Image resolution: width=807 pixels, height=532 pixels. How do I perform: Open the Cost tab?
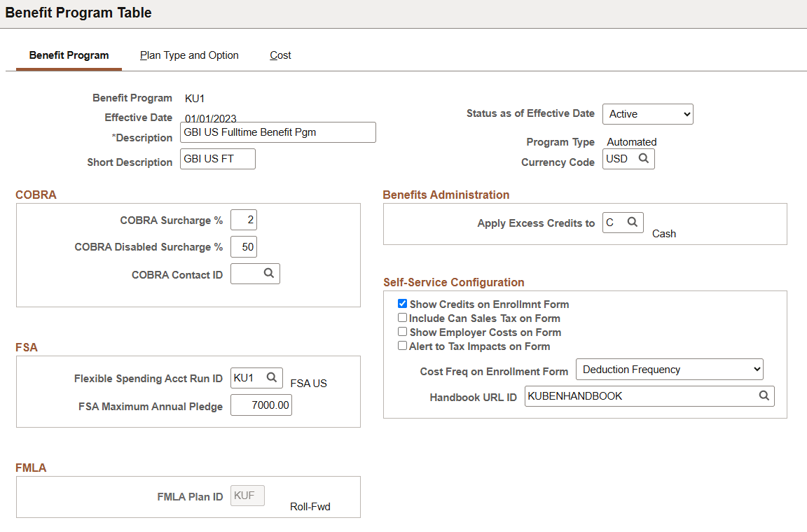click(x=280, y=55)
